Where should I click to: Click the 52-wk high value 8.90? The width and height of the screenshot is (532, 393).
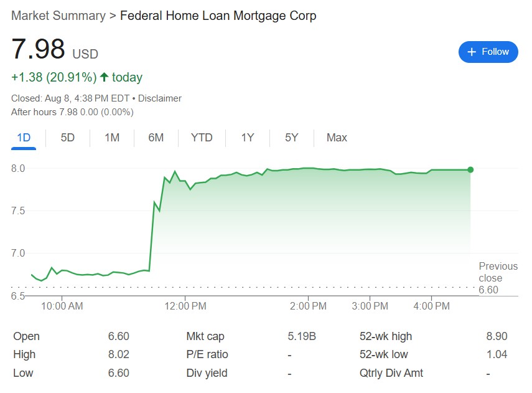497,336
